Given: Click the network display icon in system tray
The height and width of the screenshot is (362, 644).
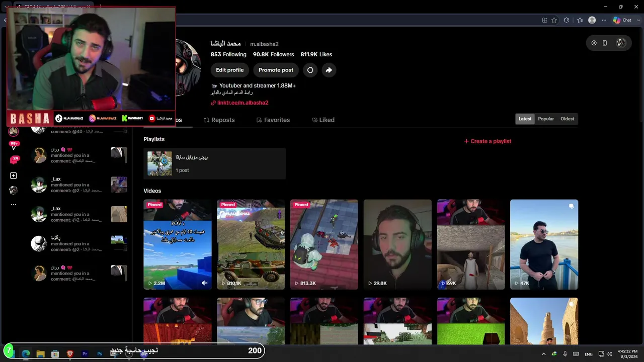Looking at the screenshot, I should coord(601,354).
